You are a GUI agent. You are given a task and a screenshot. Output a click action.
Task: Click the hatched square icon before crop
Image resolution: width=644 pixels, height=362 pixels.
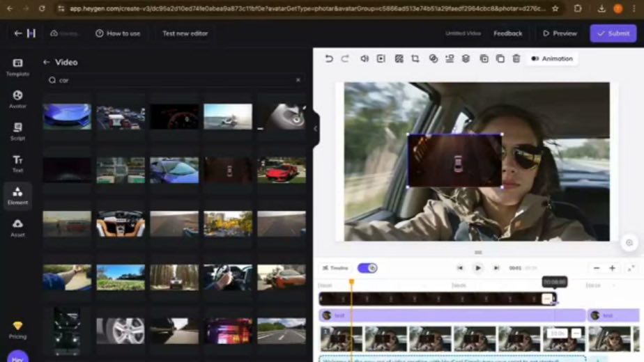[399, 58]
